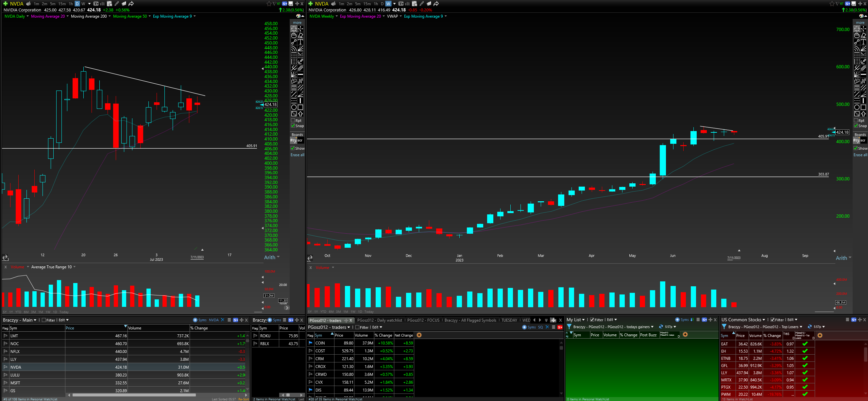The height and width of the screenshot is (401, 868).
Task: Click the Erase all link in Boards panel
Action: click(297, 155)
